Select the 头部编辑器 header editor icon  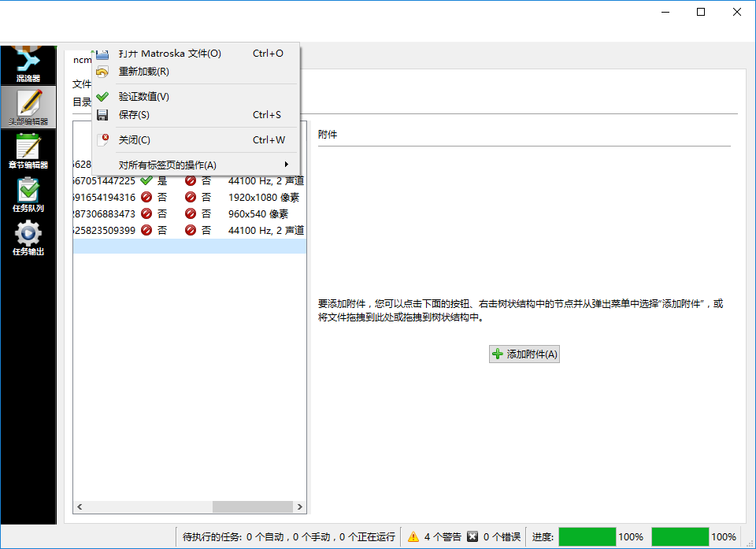(x=28, y=107)
